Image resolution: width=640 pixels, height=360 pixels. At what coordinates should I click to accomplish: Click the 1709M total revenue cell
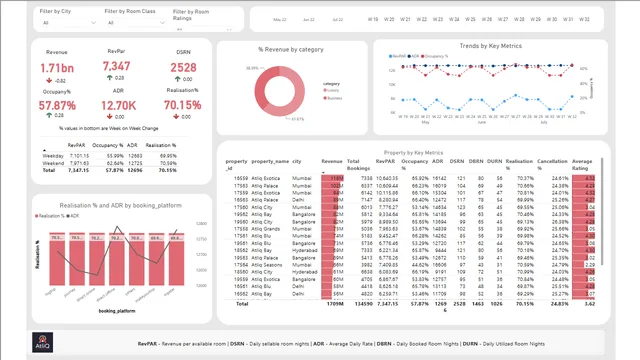point(335,304)
